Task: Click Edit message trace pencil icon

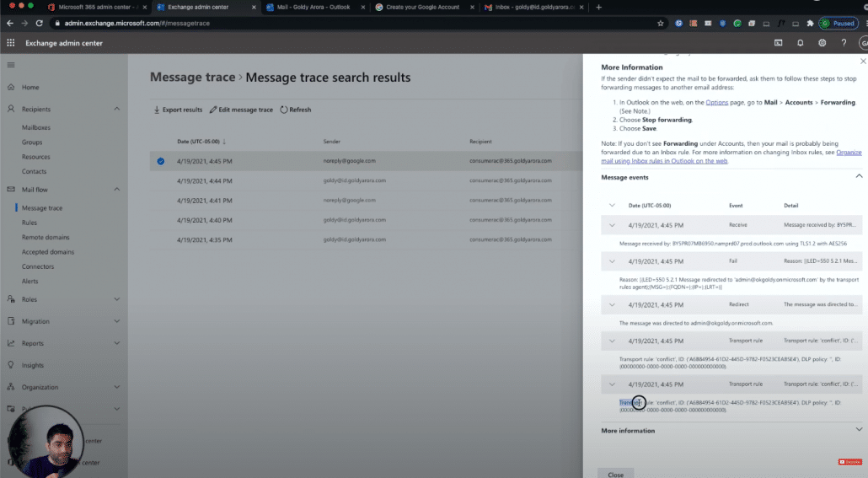Action: (213, 110)
